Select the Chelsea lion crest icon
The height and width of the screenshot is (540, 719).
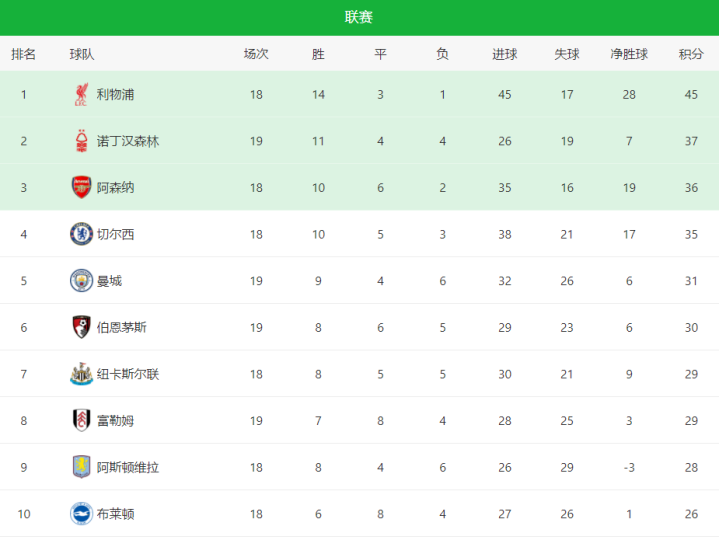81,234
